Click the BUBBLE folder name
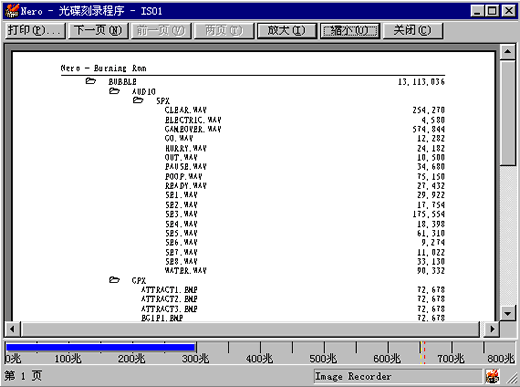 [122, 82]
